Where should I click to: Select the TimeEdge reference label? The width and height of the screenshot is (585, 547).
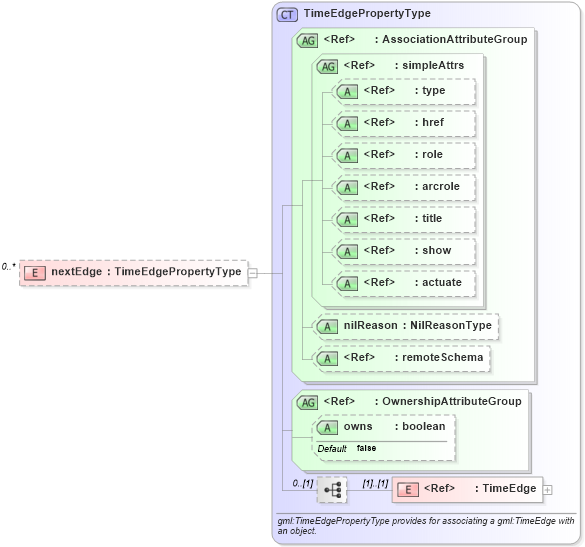click(x=480, y=488)
